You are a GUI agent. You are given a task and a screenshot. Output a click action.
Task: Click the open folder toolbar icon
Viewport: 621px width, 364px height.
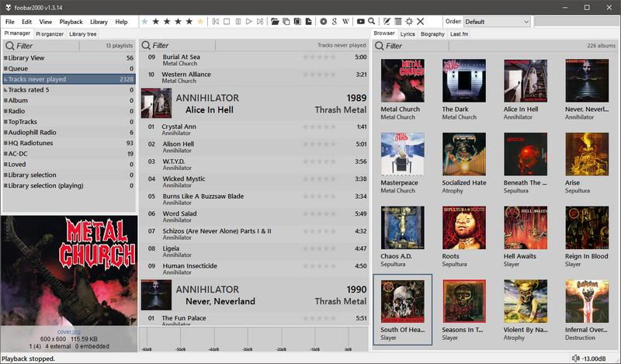point(275,22)
